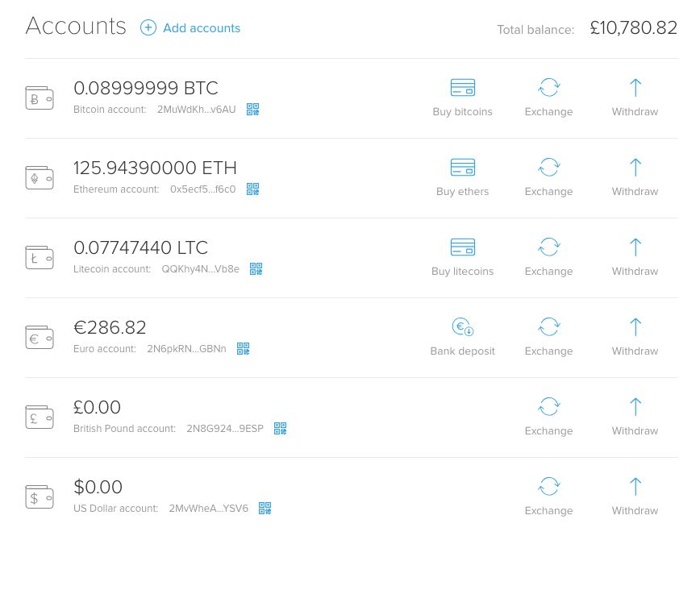Click Exchange label in Euro row
The image size is (700, 590).
click(x=548, y=351)
